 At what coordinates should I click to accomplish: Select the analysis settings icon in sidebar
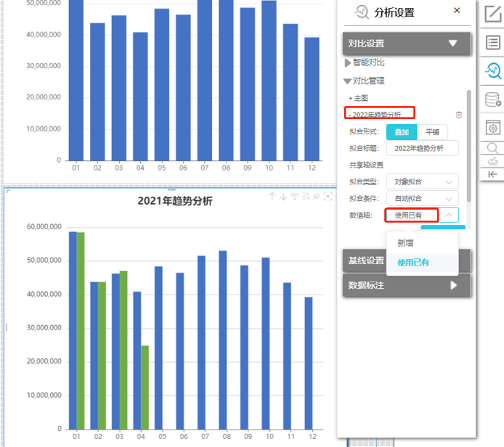click(x=492, y=70)
